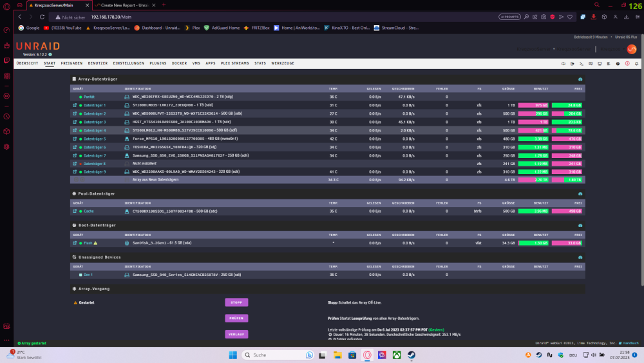This screenshot has height=363, width=644.
Task: Click the Flash warning triangle icon
Action: pos(95,243)
